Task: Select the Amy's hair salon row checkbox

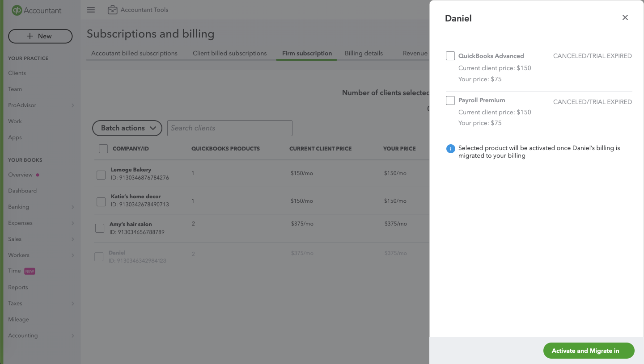Action: tap(100, 228)
